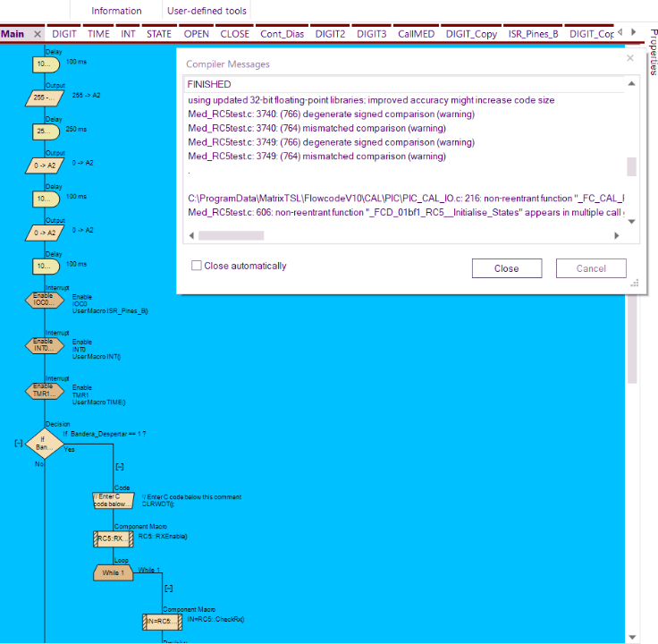Click the horizontal scrollbar thumb in messages

point(232,235)
